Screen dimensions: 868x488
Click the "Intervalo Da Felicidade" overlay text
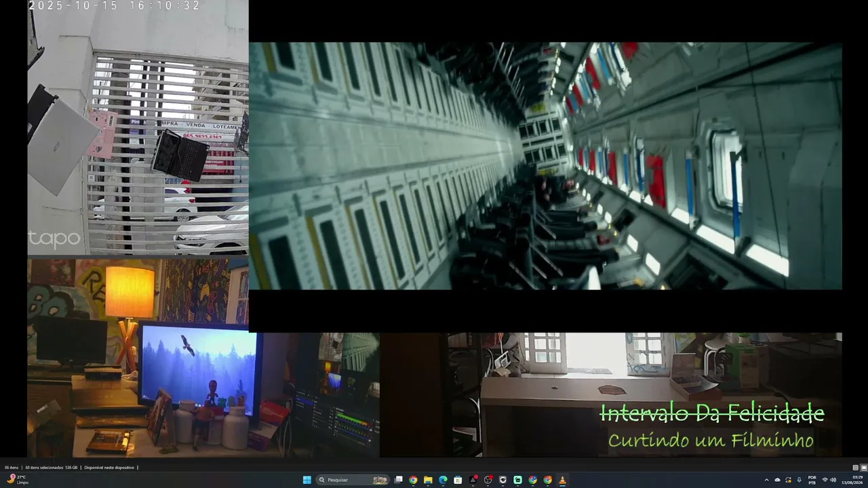[x=712, y=413]
